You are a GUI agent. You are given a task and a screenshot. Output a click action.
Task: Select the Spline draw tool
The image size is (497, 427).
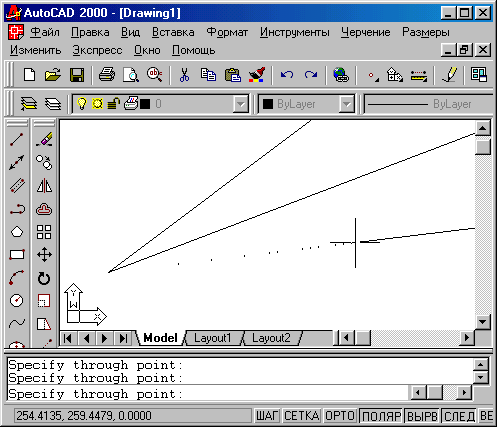point(17,323)
